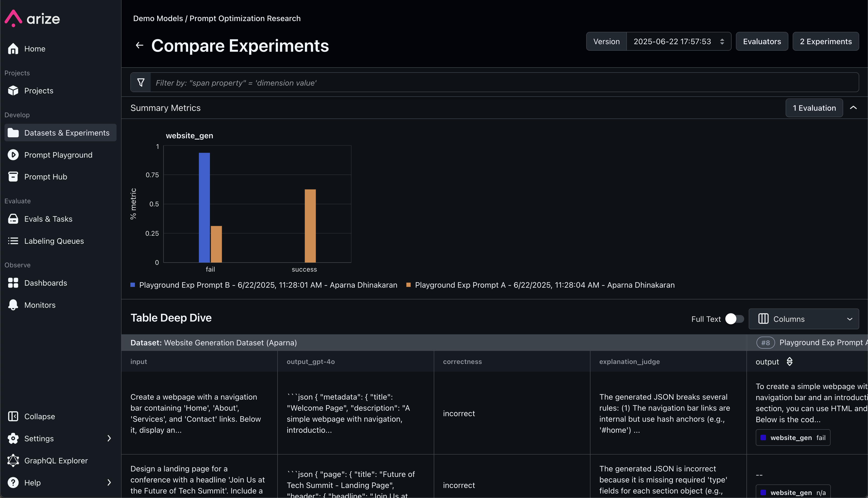This screenshot has height=498, width=868.
Task: Expand the Help submenu arrow
Action: pos(109,483)
